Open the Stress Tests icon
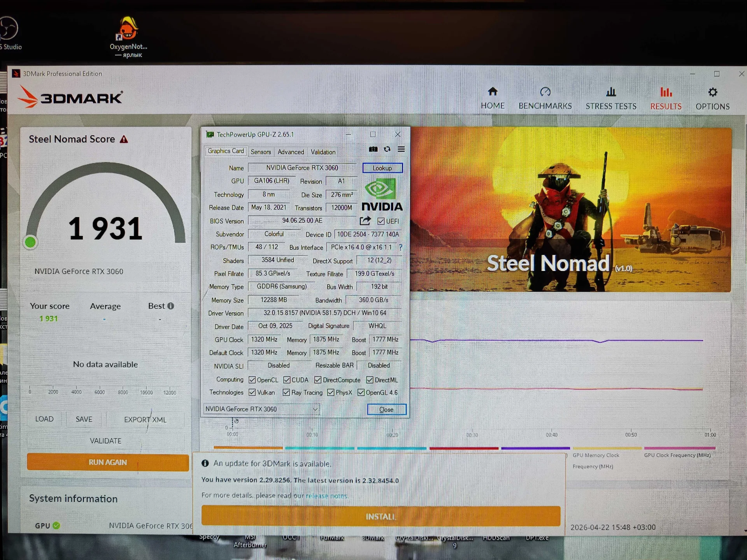The image size is (747, 560). [x=611, y=92]
